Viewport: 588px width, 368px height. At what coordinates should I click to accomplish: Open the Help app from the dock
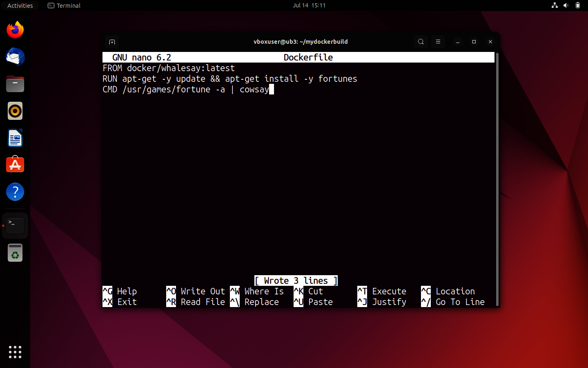click(x=15, y=191)
